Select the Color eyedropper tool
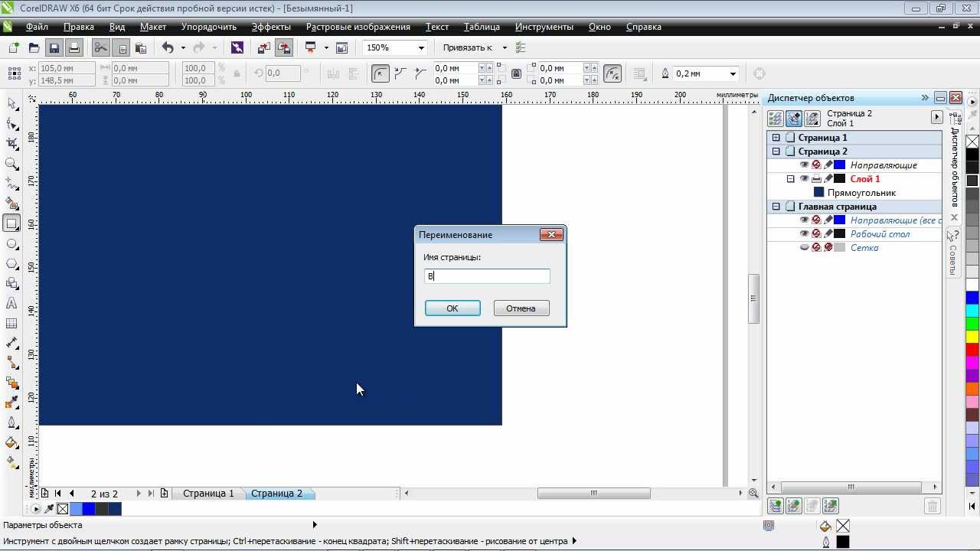 click(x=11, y=403)
